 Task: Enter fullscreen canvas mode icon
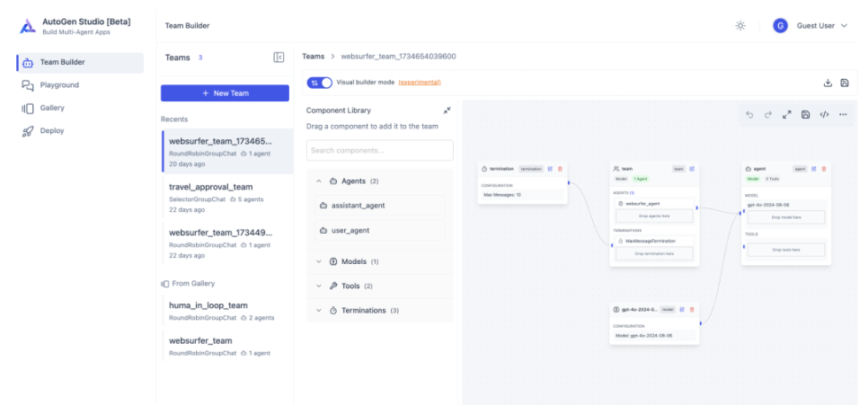(786, 115)
